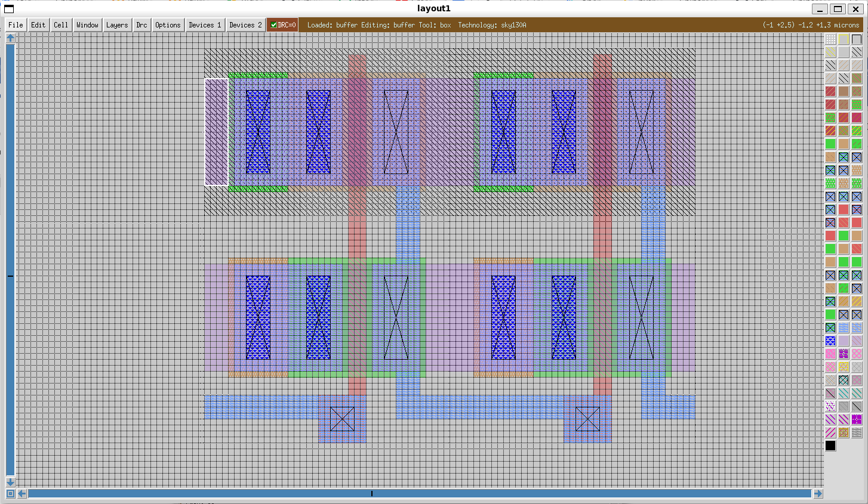868x504 pixels.
Task: Open the Layers menu
Action: tap(117, 25)
